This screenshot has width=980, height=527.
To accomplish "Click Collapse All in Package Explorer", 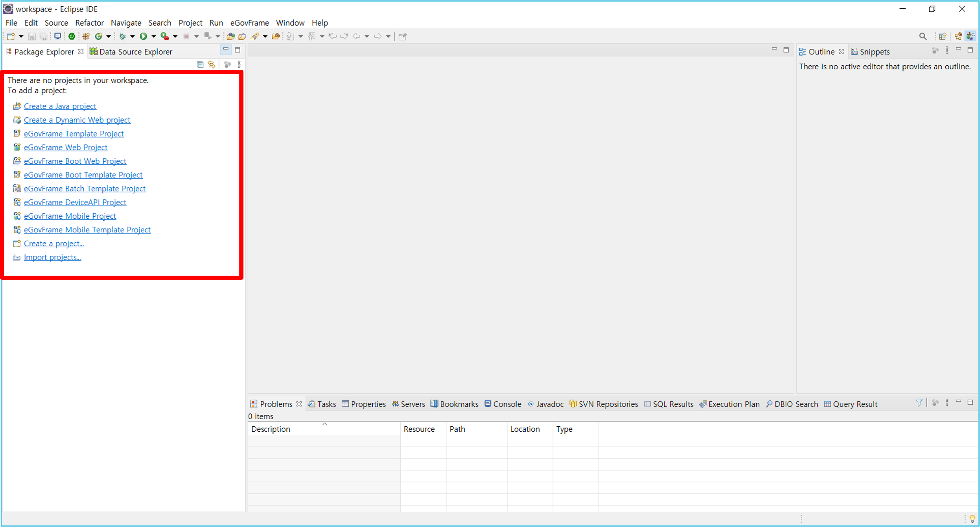I will pos(200,64).
